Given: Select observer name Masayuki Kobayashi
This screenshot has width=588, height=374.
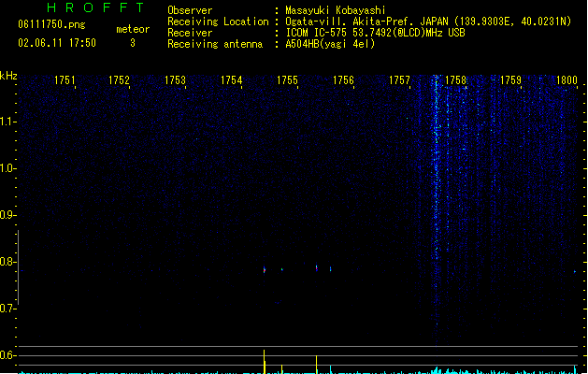Looking at the screenshot, I should [336, 10].
